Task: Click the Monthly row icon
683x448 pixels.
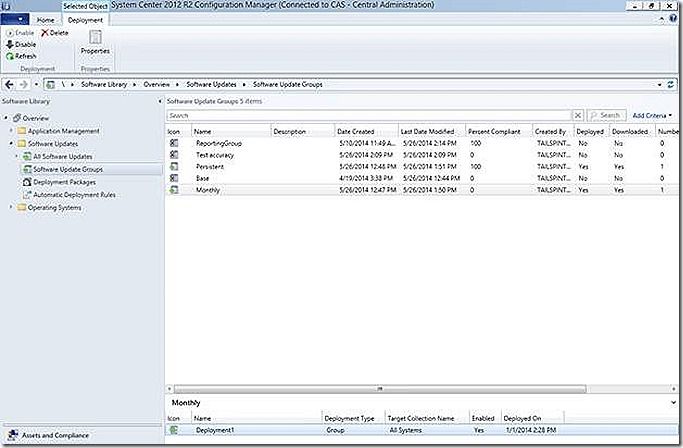Action: click(174, 190)
